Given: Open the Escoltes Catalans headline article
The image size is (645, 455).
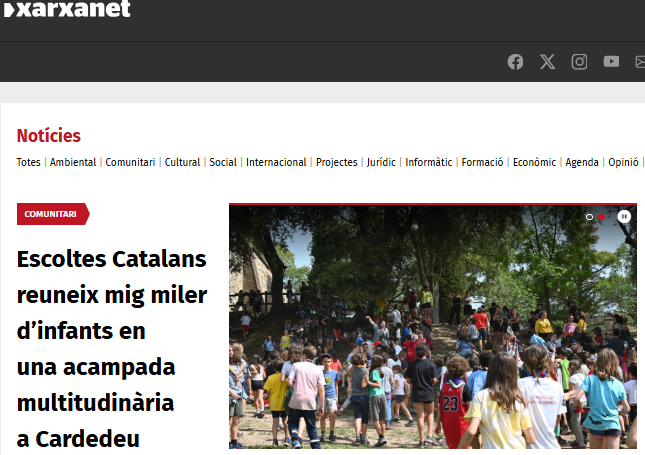Looking at the screenshot, I should 112,349.
